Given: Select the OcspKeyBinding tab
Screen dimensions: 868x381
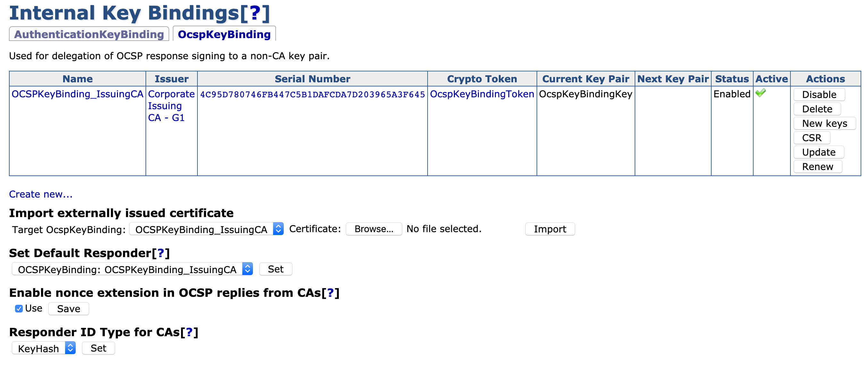Looking at the screenshot, I should click(224, 34).
